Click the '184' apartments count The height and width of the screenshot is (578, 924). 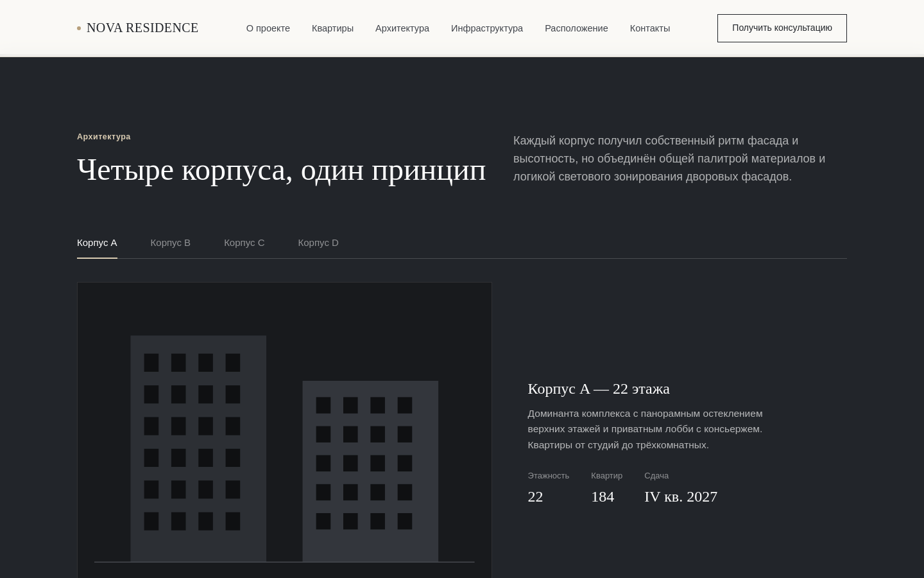point(603,496)
